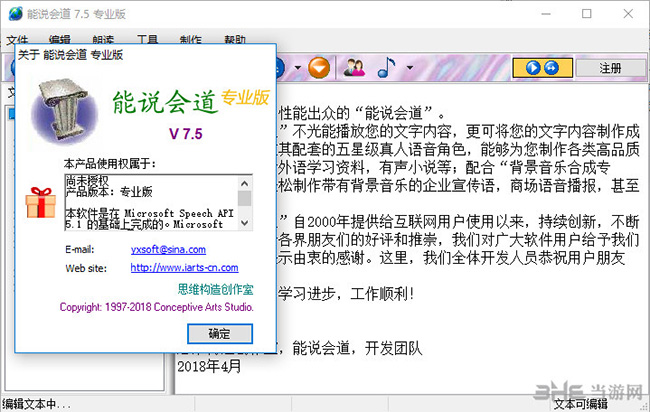Click the 2018年4月 date line in editor

[x=209, y=366]
